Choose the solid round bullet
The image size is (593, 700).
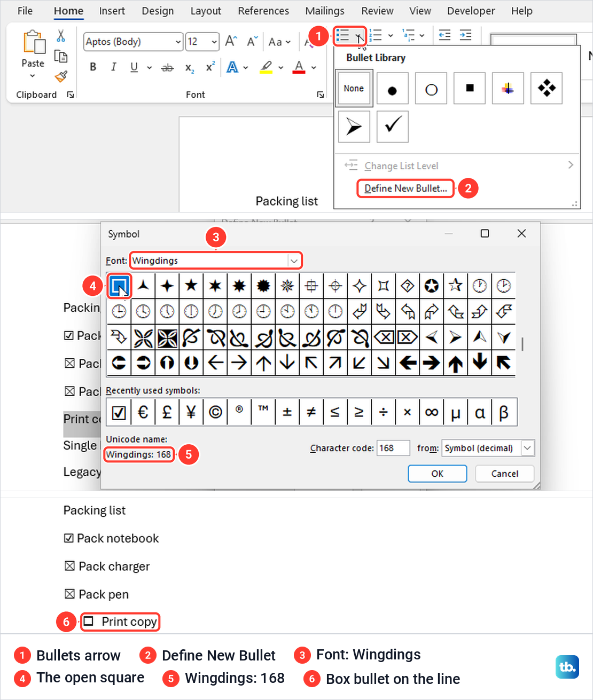point(392,88)
